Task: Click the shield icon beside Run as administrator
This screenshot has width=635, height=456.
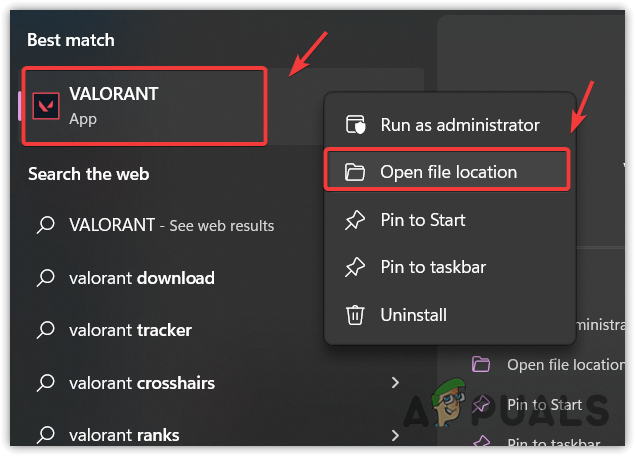Action: (355, 125)
